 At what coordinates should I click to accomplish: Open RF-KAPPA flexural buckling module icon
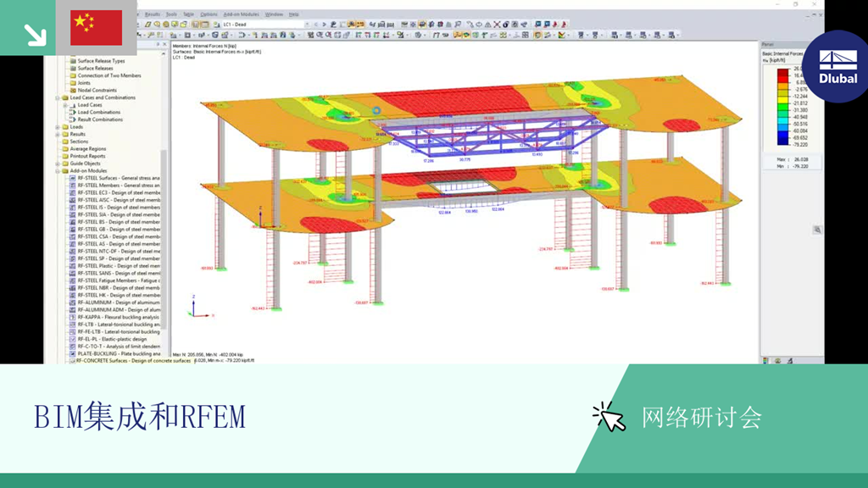click(x=73, y=317)
